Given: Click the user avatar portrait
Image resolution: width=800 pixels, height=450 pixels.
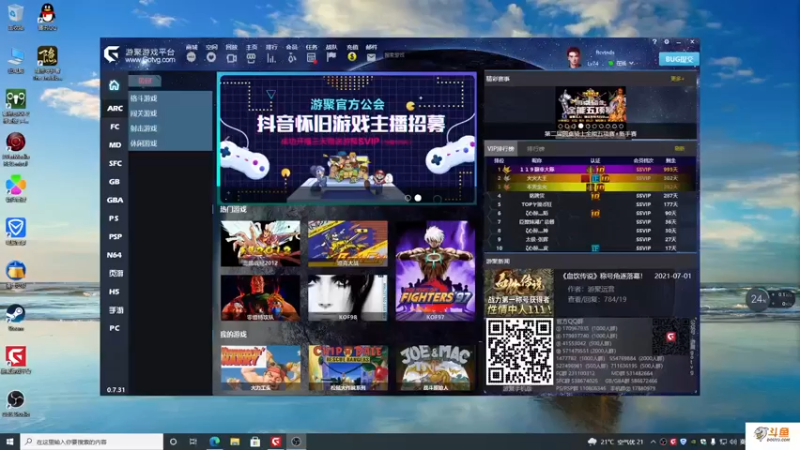Looking at the screenshot, I should tap(574, 58).
